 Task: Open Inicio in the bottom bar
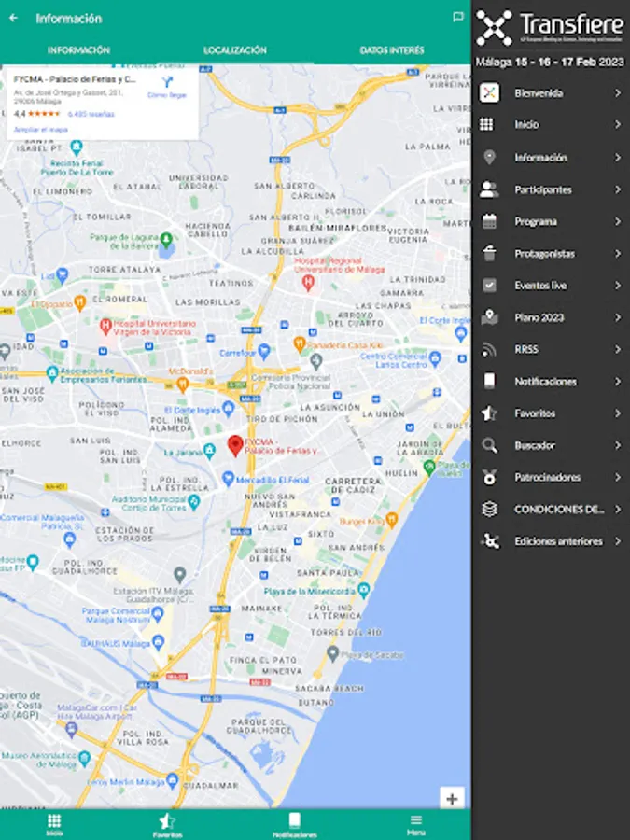pyautogui.click(x=54, y=824)
